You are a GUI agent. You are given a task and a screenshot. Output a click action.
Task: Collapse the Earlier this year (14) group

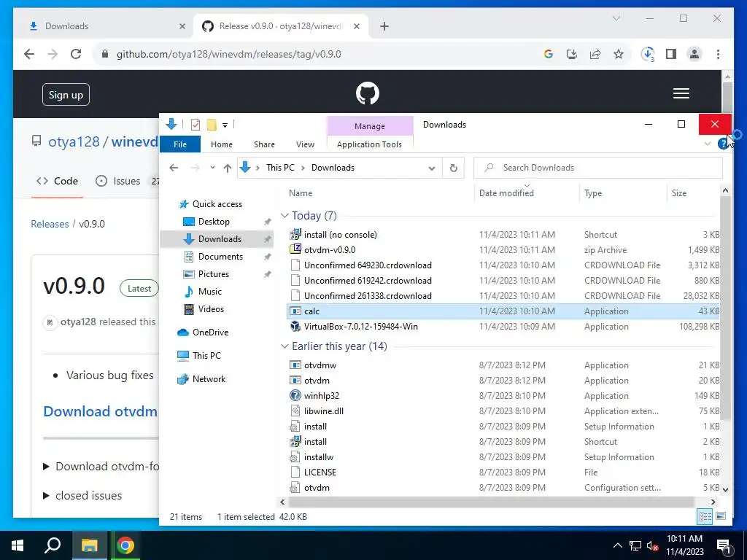coord(285,346)
